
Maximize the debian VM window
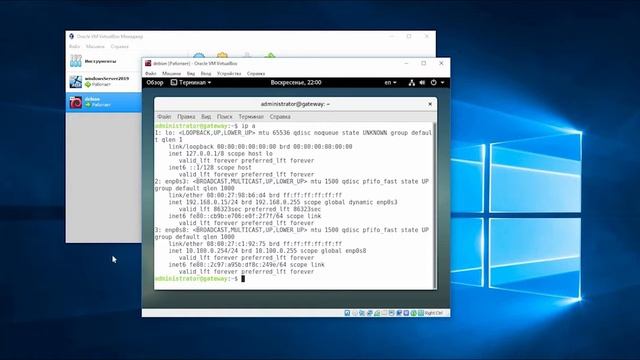click(x=424, y=63)
